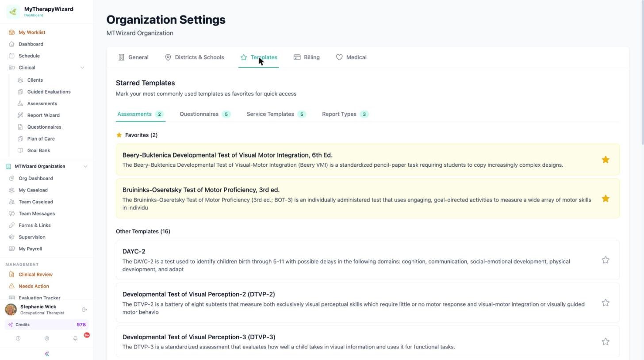Click the My Worklist inbox icon
Image resolution: width=644 pixels, height=360 pixels.
(11, 33)
